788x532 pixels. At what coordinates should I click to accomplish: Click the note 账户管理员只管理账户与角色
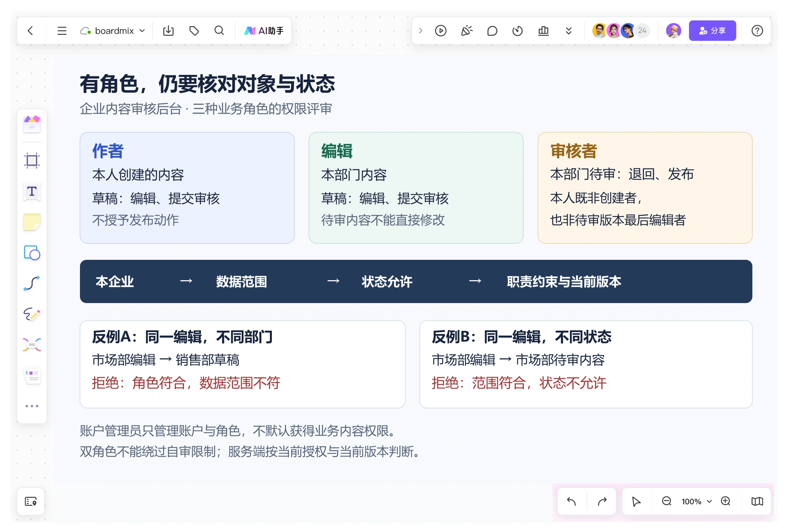point(160,431)
